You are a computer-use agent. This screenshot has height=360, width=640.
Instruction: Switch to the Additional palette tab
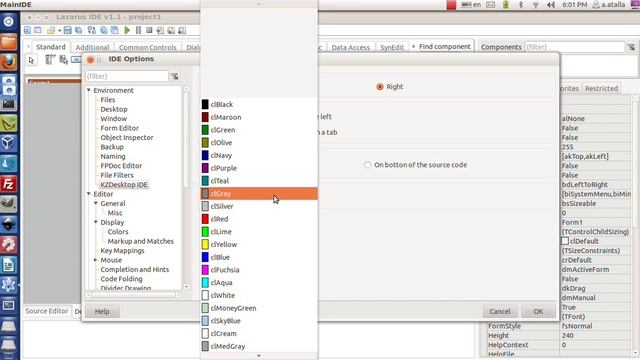coord(92,47)
